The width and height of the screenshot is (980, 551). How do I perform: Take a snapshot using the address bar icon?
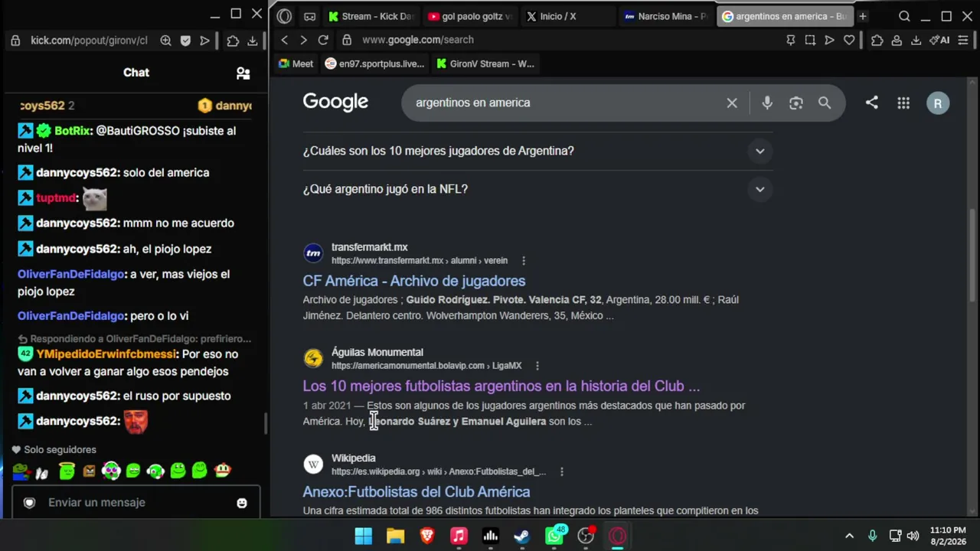(x=810, y=40)
